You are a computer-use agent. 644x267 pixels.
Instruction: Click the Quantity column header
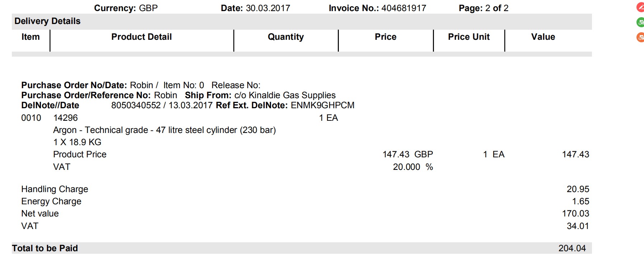[286, 37]
